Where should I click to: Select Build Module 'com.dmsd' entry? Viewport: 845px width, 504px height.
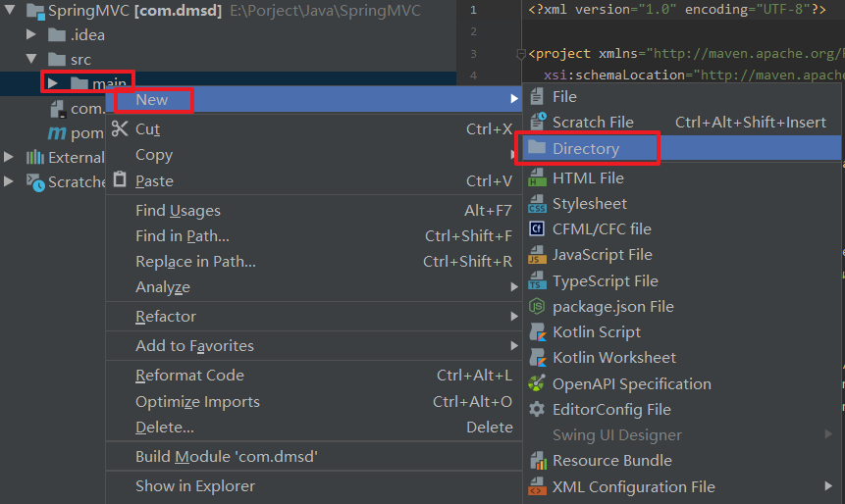tap(314, 457)
